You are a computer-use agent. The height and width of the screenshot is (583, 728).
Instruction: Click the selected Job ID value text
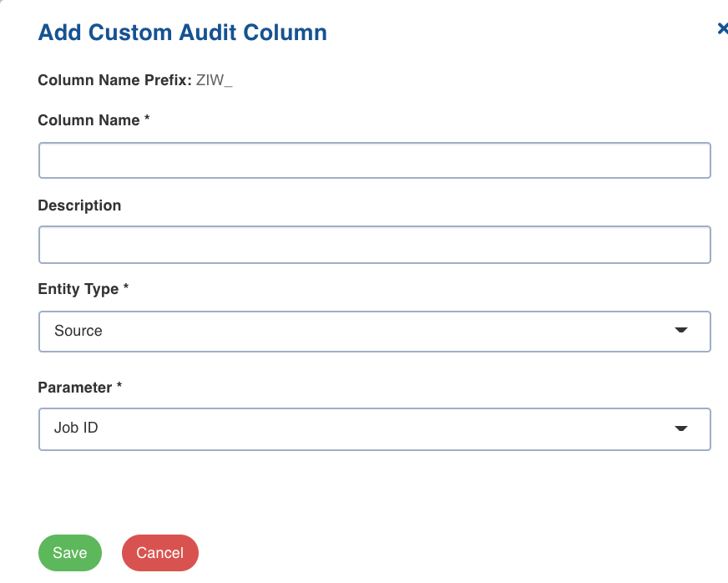click(76, 428)
